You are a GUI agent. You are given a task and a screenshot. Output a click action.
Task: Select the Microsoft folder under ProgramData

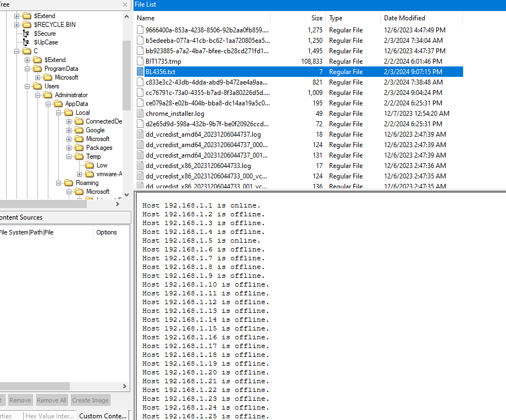[66, 77]
